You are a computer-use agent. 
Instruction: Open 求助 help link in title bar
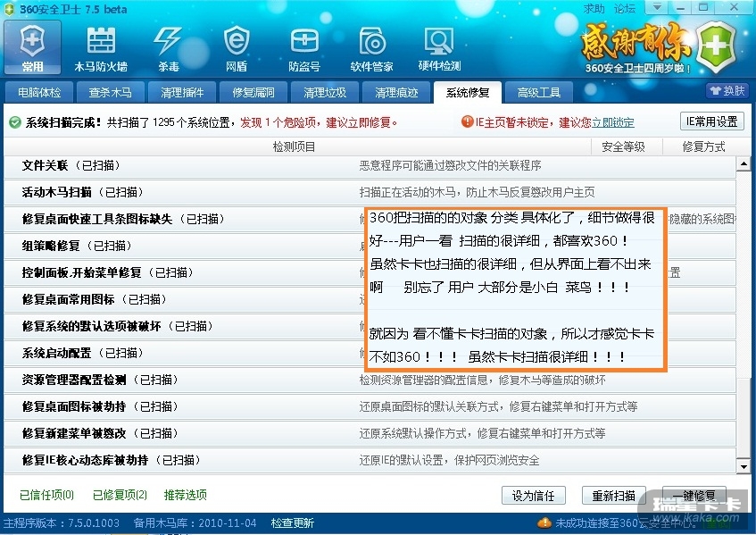click(x=594, y=9)
